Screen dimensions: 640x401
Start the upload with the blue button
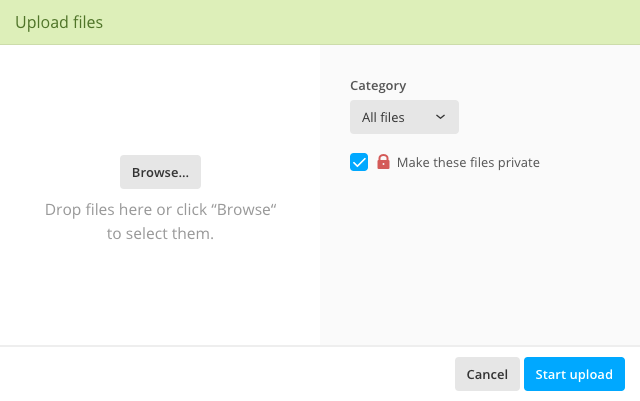coord(574,374)
